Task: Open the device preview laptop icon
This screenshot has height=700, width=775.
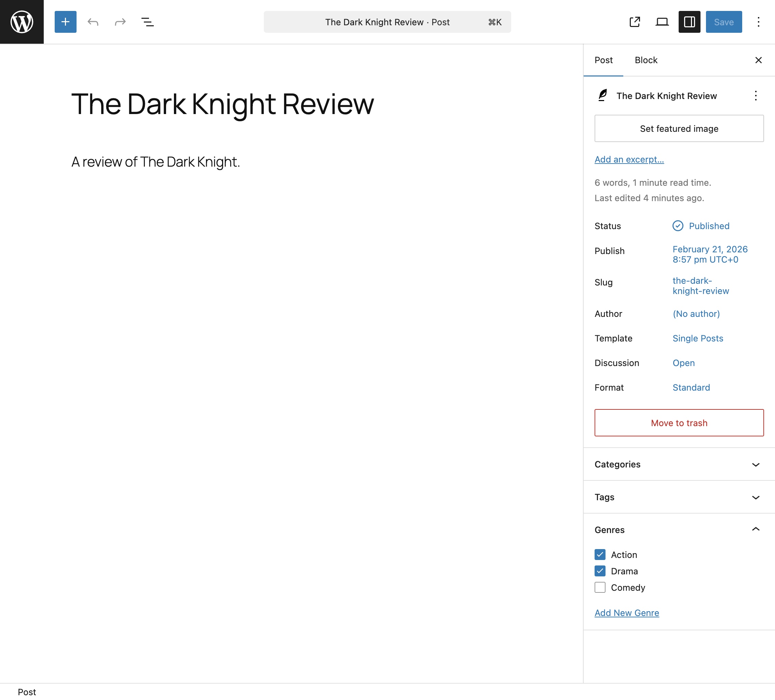Action: [662, 22]
